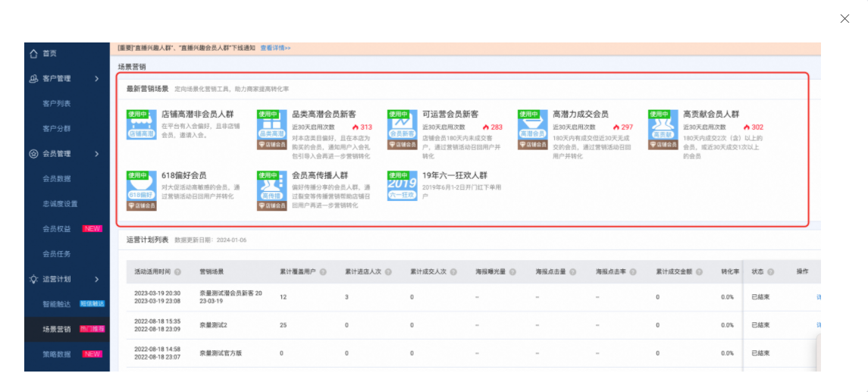Image resolution: width=868 pixels, height=392 pixels.
Task: Click help icon next to 活动适用时间
Action: (x=177, y=272)
